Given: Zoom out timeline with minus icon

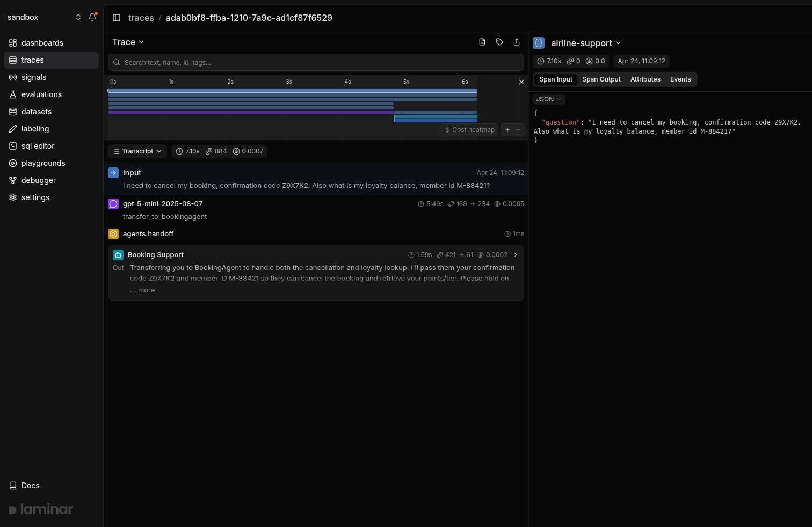Looking at the screenshot, I should tap(518, 130).
